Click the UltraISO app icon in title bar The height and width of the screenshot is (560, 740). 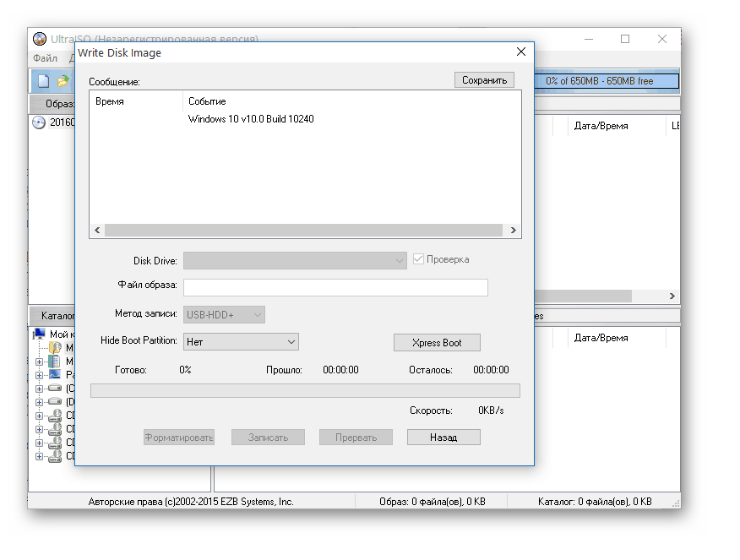[x=40, y=39]
